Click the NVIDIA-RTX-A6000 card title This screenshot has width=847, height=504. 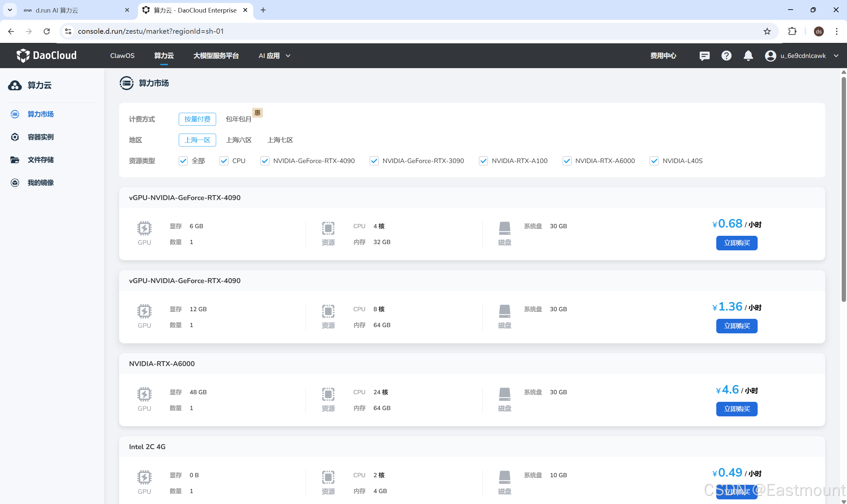coord(162,364)
